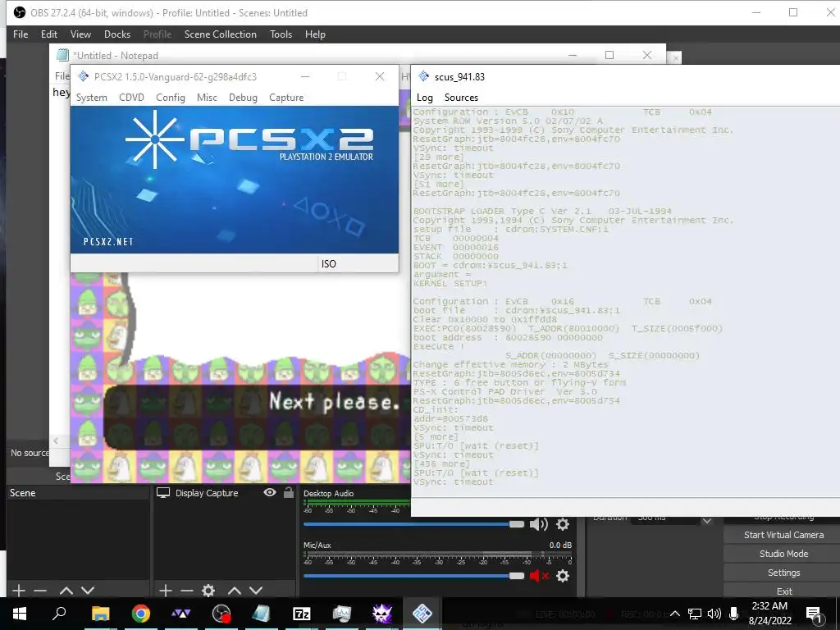The height and width of the screenshot is (630, 840).
Task: Click the PCSX2 window title icon
Action: pos(83,76)
